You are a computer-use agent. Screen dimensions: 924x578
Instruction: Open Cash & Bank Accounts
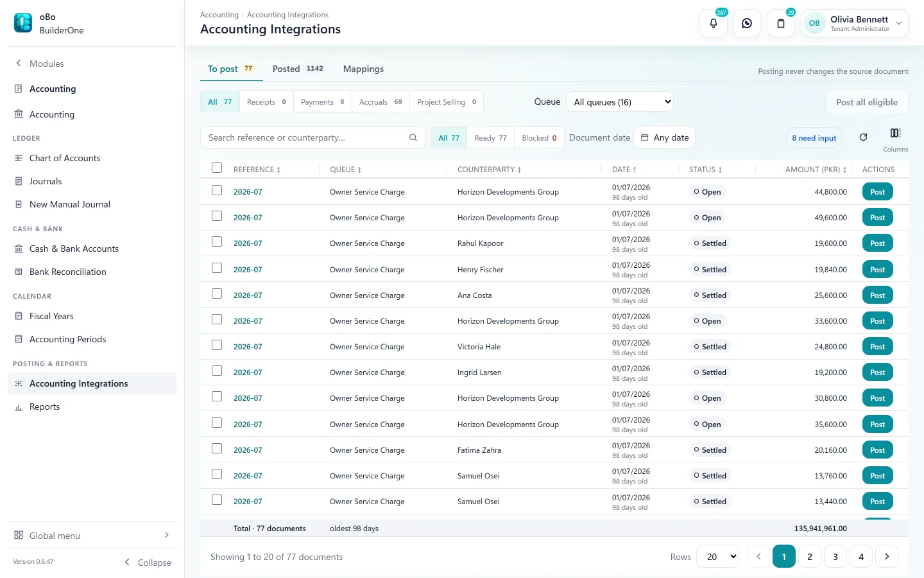74,249
